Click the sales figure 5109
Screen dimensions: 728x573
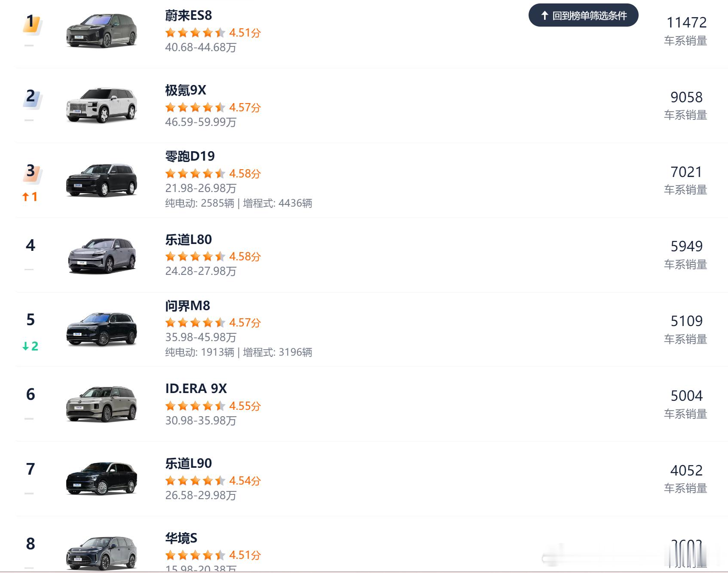point(686,321)
